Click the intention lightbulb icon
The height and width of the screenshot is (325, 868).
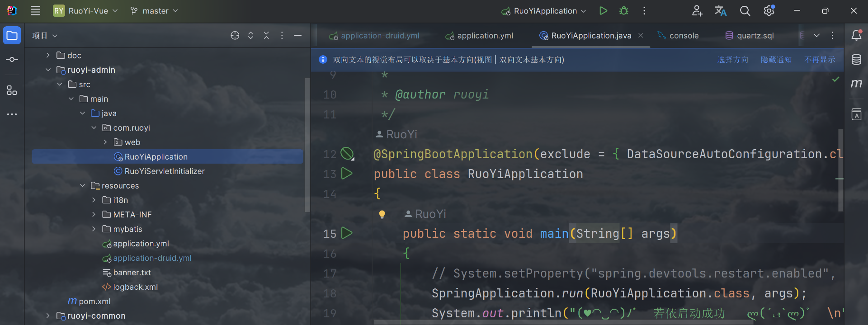tap(382, 214)
